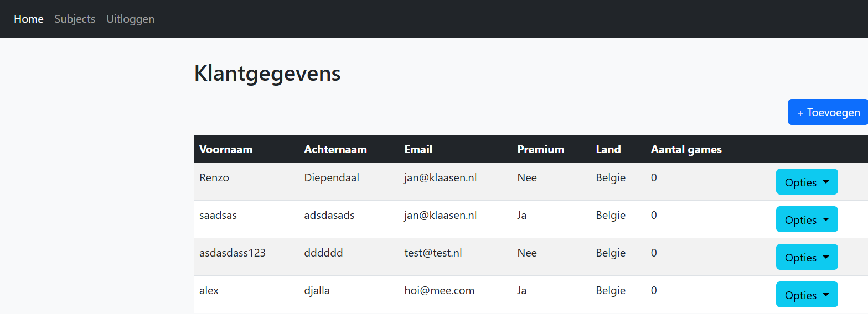This screenshot has height=314, width=868.
Task: Click Renzo's email jan@klaasen.nl
Action: 441,178
